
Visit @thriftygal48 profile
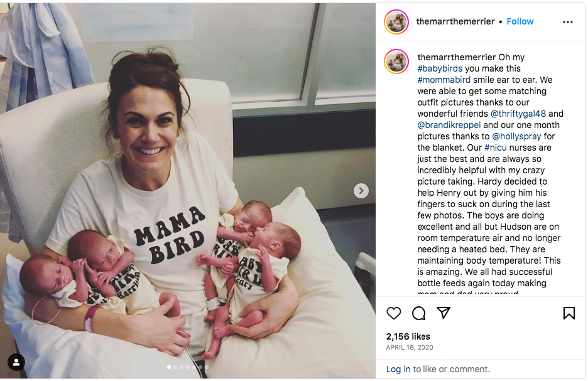click(x=518, y=114)
